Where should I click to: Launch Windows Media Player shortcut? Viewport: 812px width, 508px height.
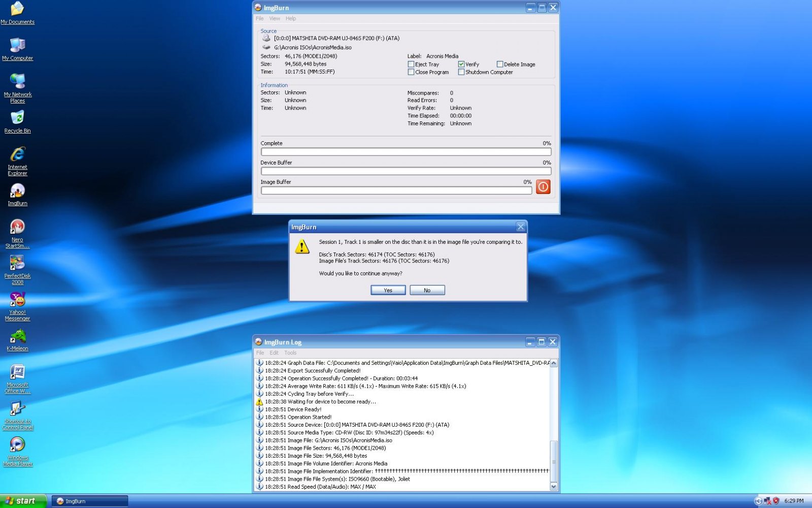(17, 452)
